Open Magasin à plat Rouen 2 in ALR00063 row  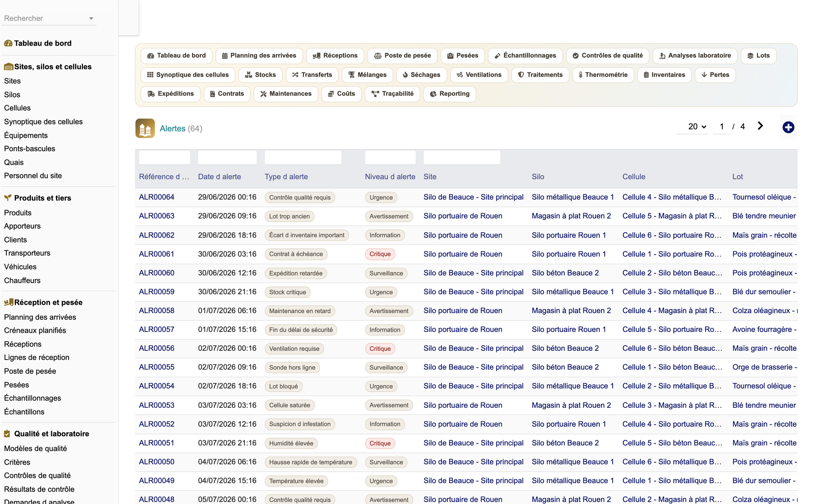pos(571,216)
